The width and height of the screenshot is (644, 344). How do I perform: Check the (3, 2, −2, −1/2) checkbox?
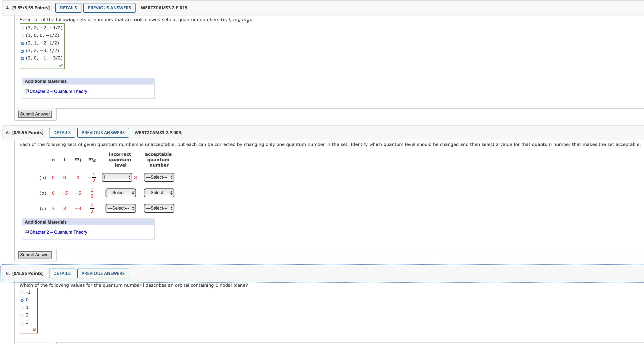[22, 28]
